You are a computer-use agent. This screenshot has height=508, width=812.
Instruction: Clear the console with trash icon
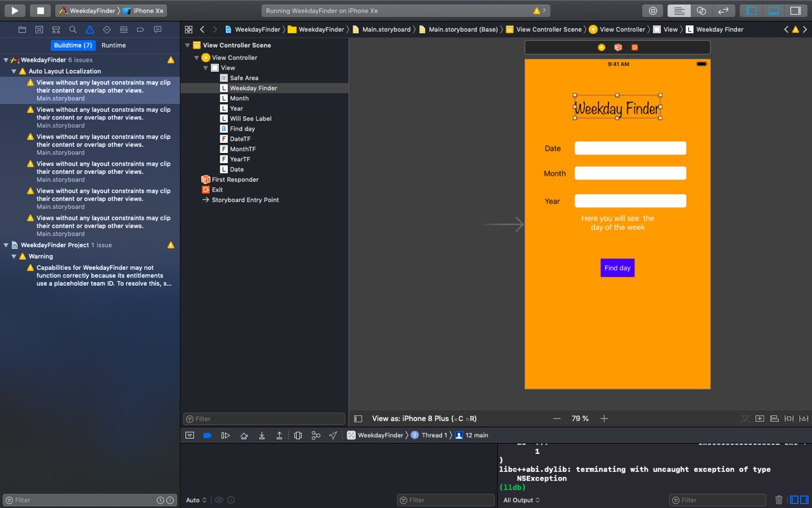pos(779,500)
